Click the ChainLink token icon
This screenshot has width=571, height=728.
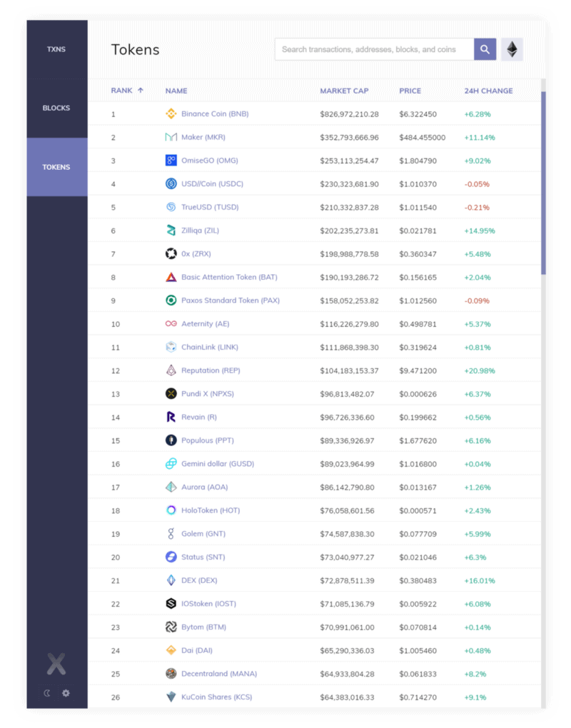pyautogui.click(x=171, y=347)
